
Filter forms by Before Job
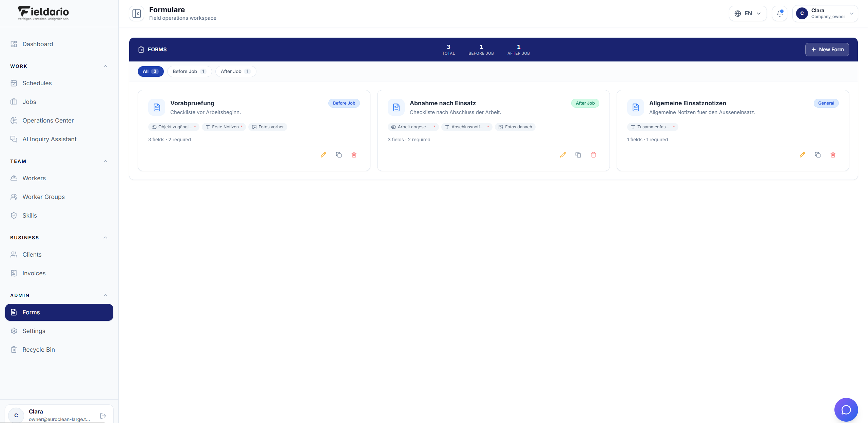tap(189, 71)
